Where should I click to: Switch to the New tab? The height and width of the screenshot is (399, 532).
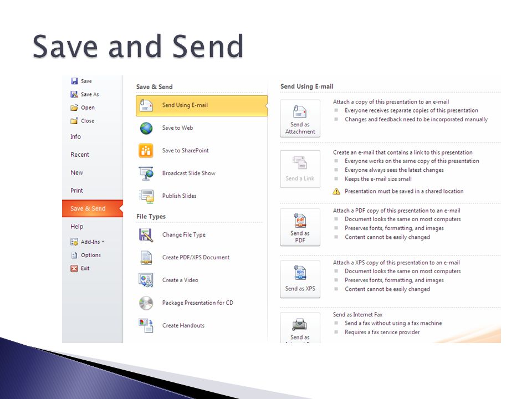76,173
